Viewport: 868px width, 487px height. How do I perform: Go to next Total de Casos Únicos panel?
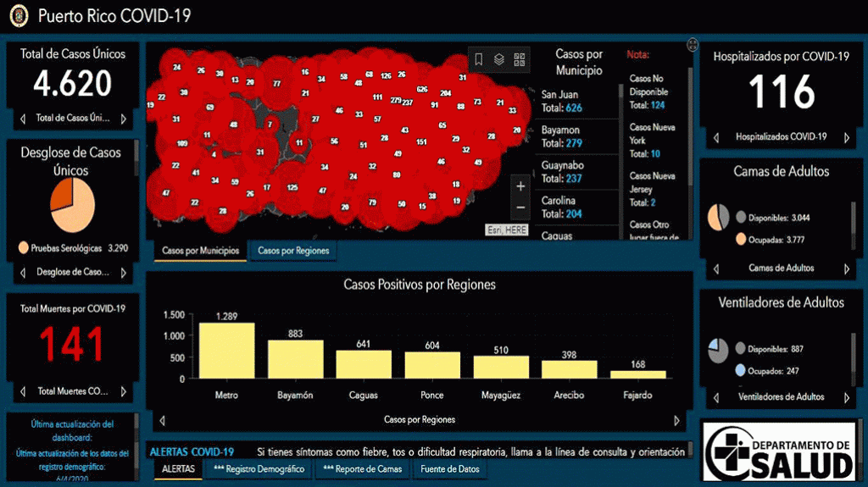pos(123,119)
